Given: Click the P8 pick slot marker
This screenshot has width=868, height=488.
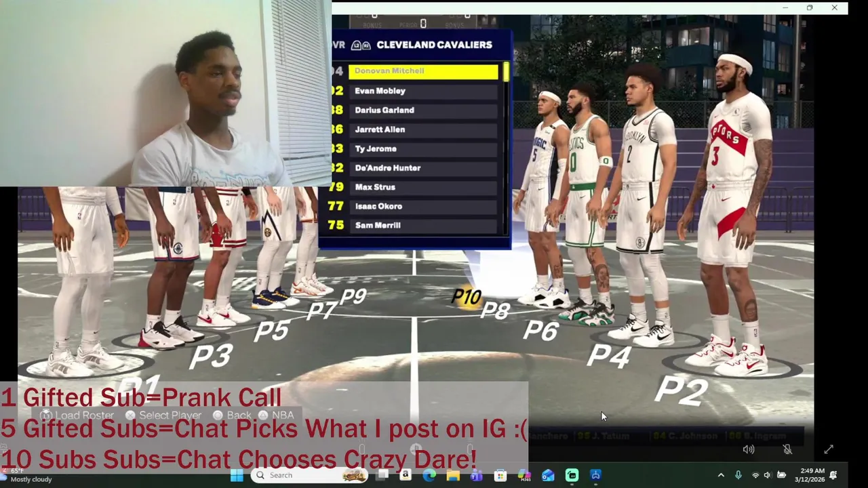Looking at the screenshot, I should (496, 311).
